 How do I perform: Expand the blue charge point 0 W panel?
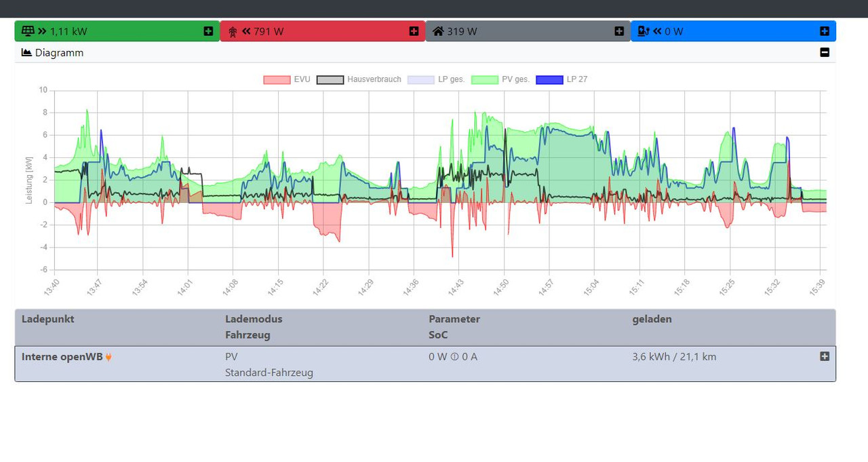point(825,31)
